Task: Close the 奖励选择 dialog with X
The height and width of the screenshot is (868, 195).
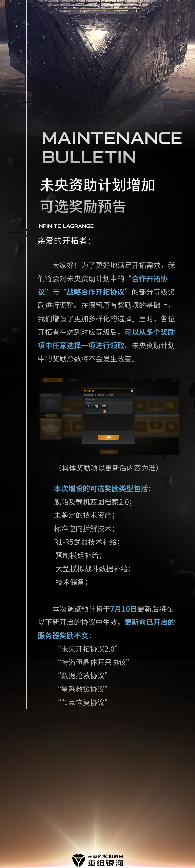Action: (132, 391)
